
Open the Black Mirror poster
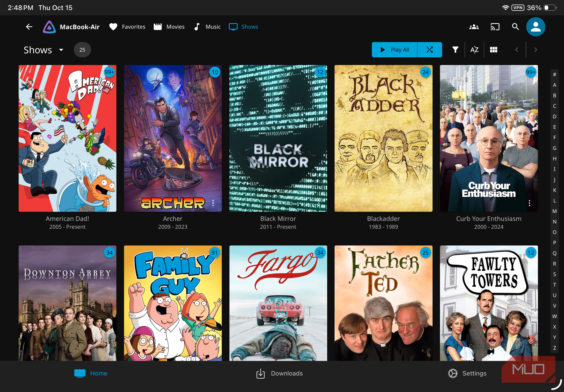(x=278, y=138)
